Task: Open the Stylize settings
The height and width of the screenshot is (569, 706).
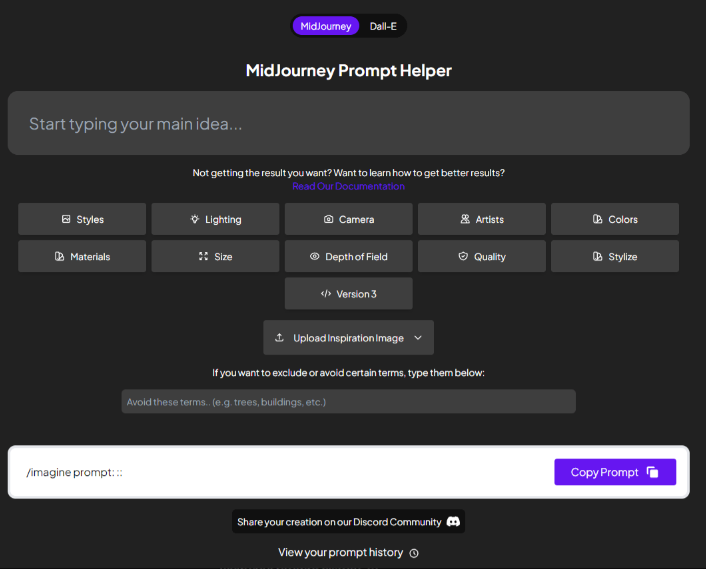Action: tap(614, 256)
